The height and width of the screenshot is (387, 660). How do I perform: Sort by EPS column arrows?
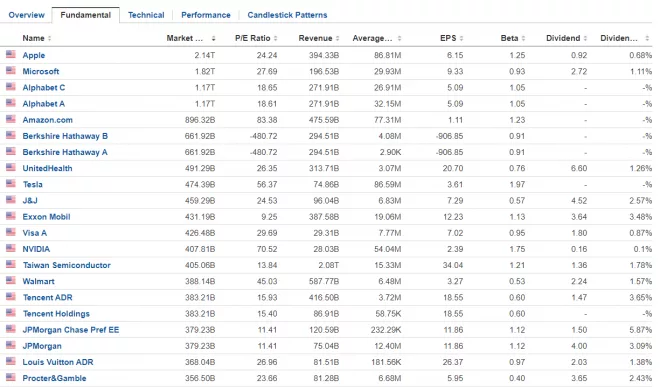point(461,38)
